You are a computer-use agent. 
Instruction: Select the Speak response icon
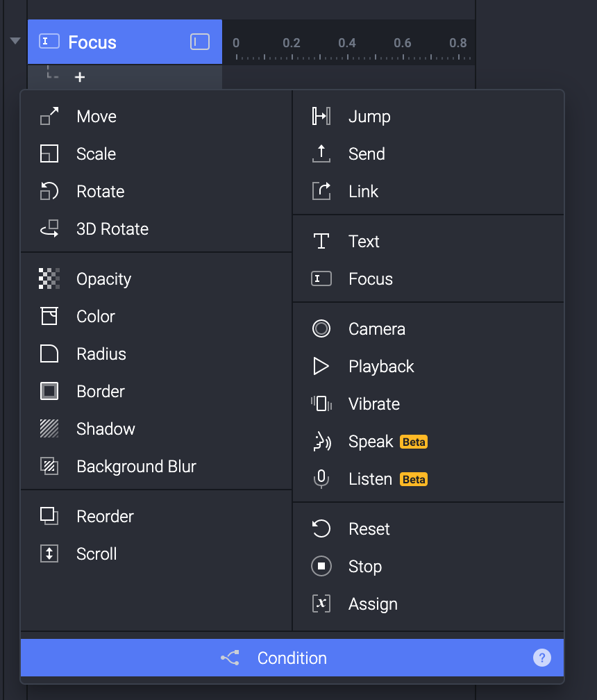pos(321,442)
